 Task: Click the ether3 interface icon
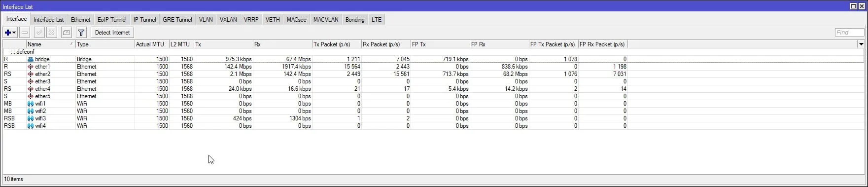point(31,81)
